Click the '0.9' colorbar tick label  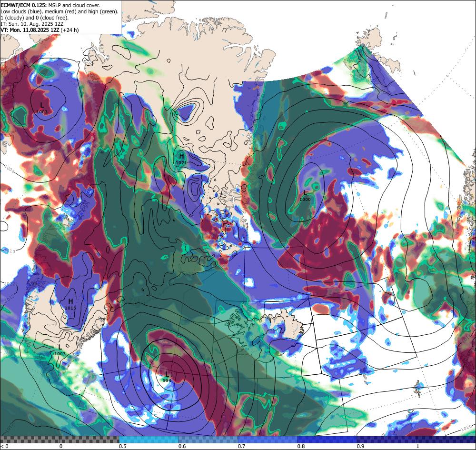pyautogui.click(x=361, y=446)
